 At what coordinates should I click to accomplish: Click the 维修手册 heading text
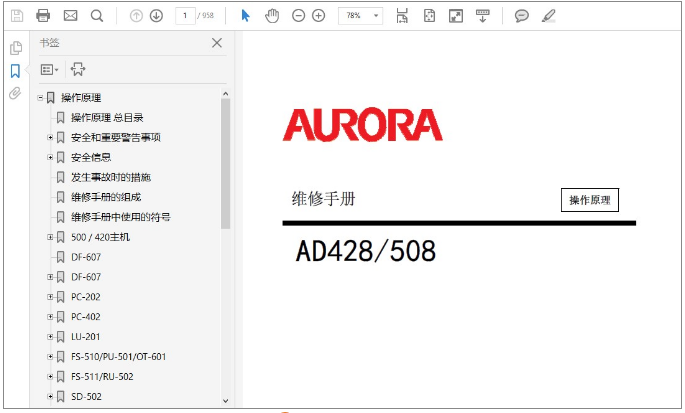click(324, 199)
